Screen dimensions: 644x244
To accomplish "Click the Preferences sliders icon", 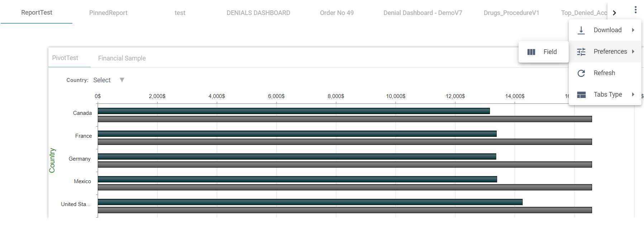I will pos(581,52).
